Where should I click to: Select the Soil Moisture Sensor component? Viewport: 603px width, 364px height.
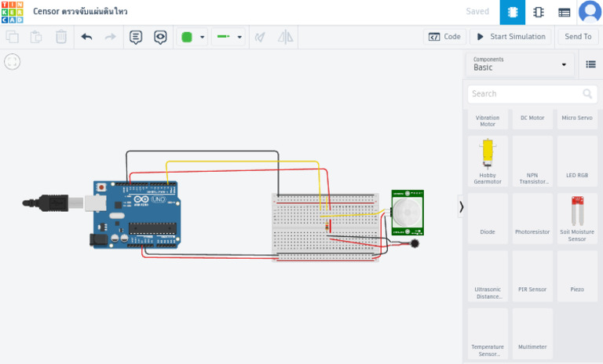coord(577,218)
